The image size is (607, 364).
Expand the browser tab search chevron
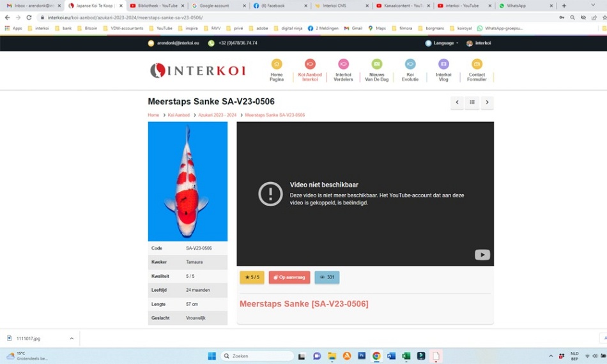(593, 5)
